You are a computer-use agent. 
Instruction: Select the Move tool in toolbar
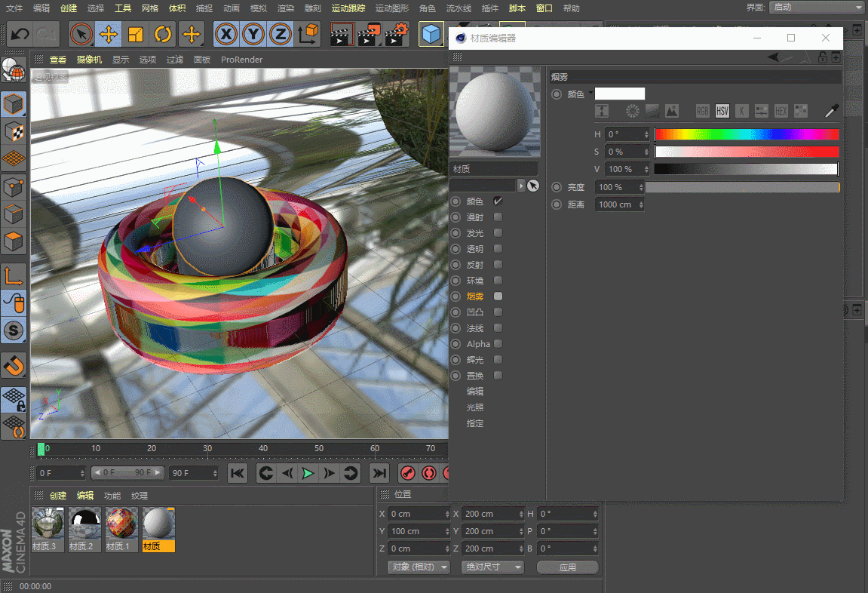[109, 35]
